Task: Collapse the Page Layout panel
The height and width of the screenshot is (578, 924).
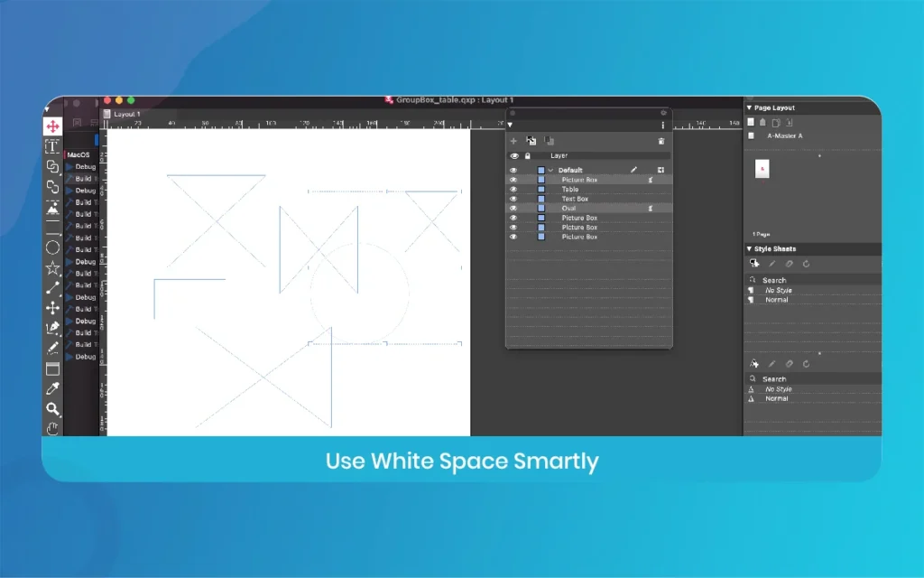Action: [x=750, y=108]
